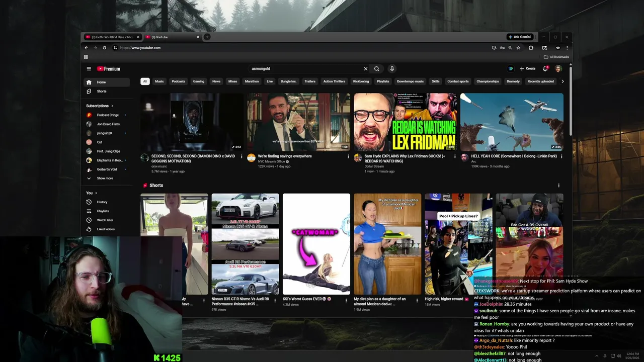The image size is (644, 362).
Task: Open the account avatar menu
Action: (558, 68)
